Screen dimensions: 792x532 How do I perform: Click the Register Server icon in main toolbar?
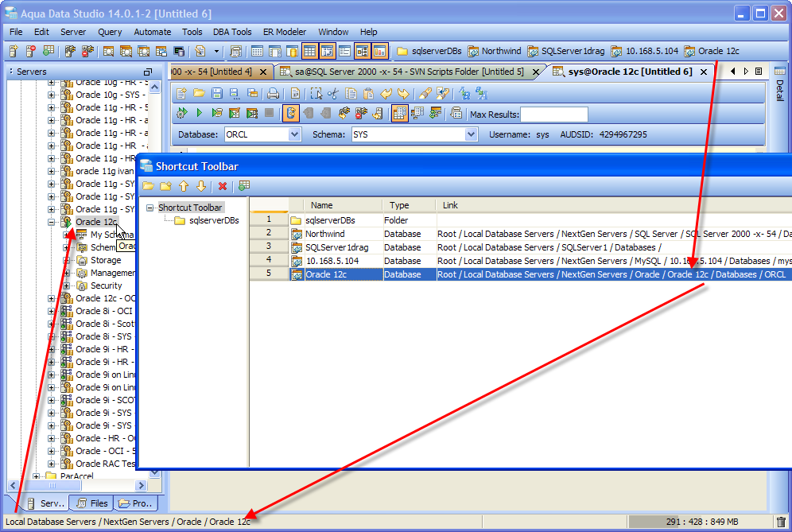coord(14,51)
